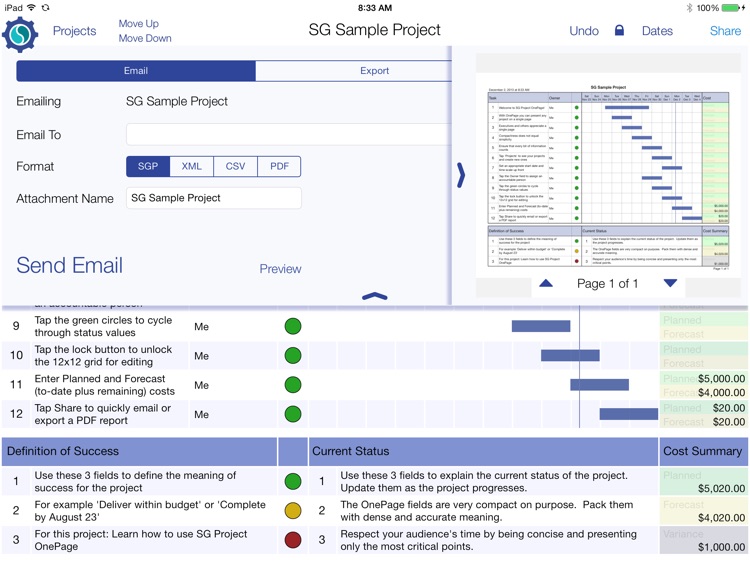Tap the Forecast $4,000.00 cost for task 11
Viewport: 750px width, 563px height.
click(x=721, y=393)
